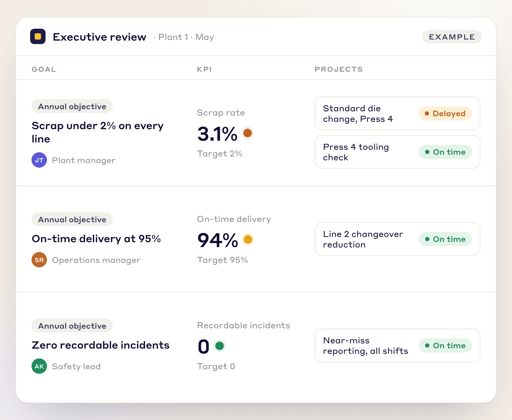Viewport: 512px width, 420px height.
Task: Click the KPI column header
Action: coord(205,69)
